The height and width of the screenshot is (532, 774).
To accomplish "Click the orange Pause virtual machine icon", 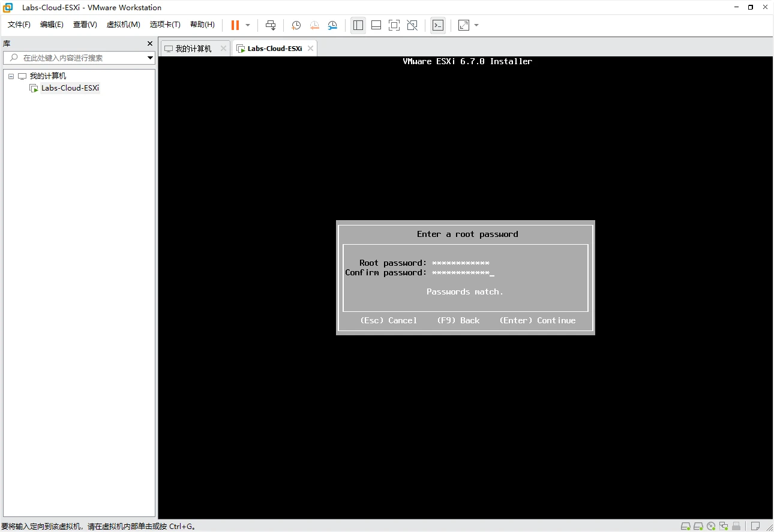I will pos(235,25).
